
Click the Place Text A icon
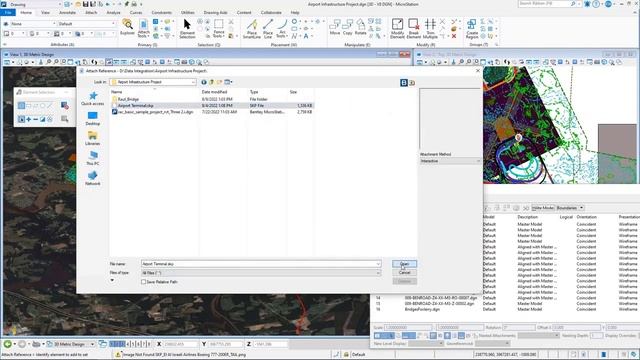(x=306, y=36)
